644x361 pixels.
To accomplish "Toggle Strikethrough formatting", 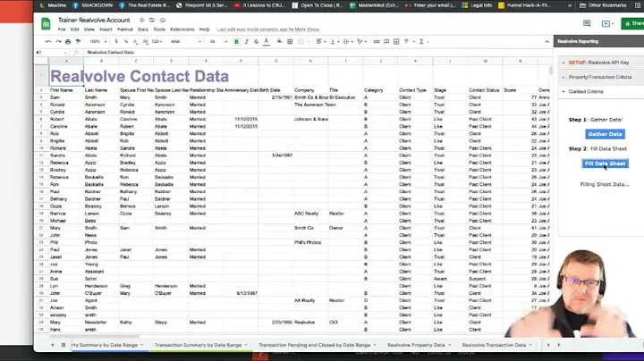I will tap(257, 41).
